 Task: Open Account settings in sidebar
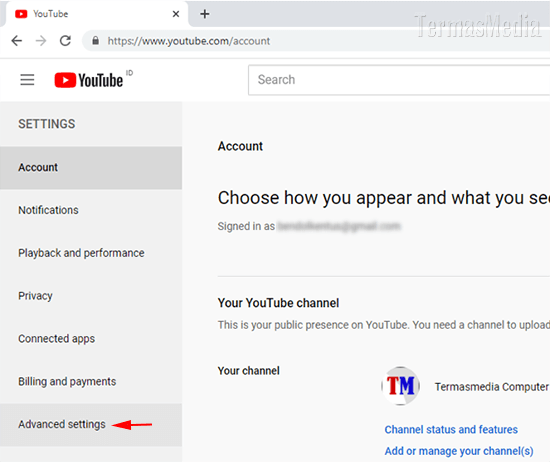91,168
